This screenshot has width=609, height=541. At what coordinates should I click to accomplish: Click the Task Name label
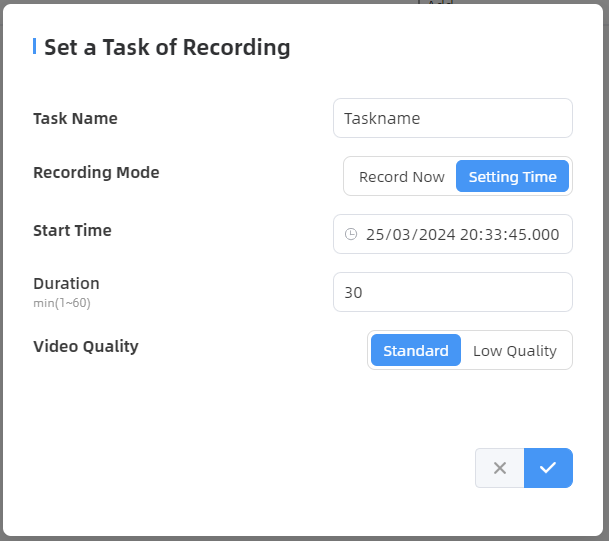pyautogui.click(x=75, y=118)
